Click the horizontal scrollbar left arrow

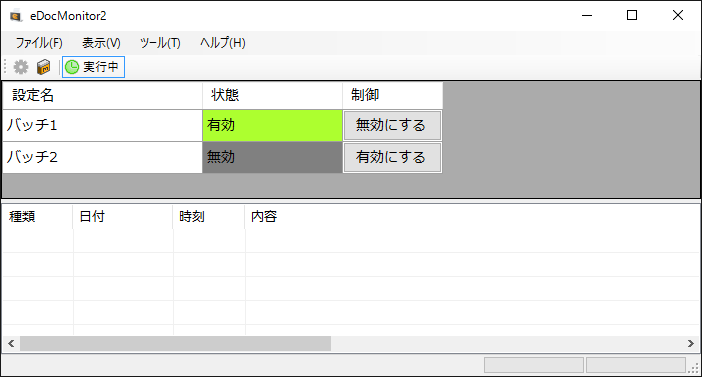click(11, 343)
